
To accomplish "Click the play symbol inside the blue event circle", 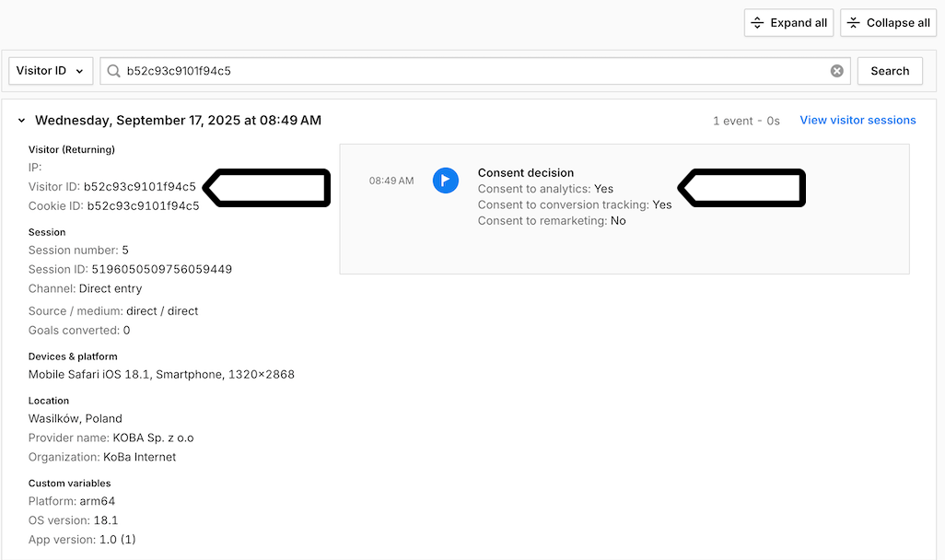I will click(446, 181).
